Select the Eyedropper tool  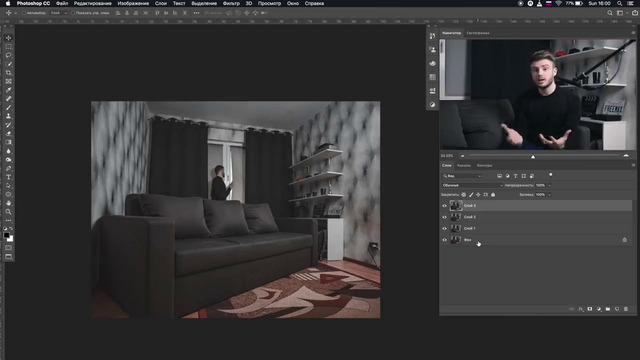pyautogui.click(x=8, y=90)
